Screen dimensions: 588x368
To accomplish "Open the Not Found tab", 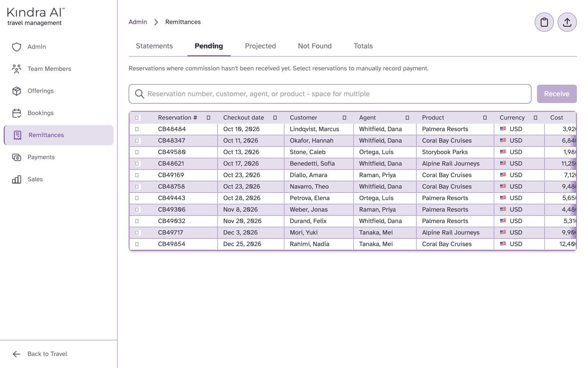I will 315,46.
